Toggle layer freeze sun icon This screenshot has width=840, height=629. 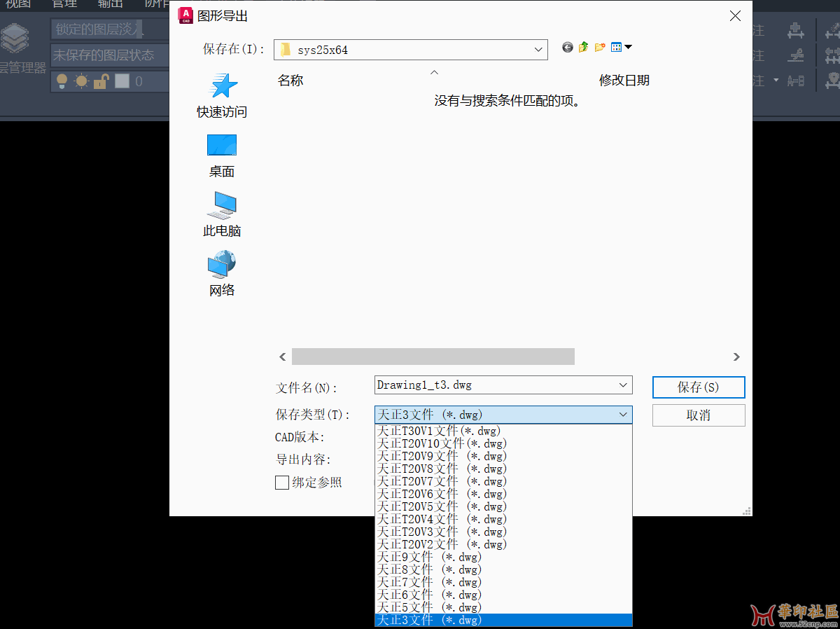(81, 81)
